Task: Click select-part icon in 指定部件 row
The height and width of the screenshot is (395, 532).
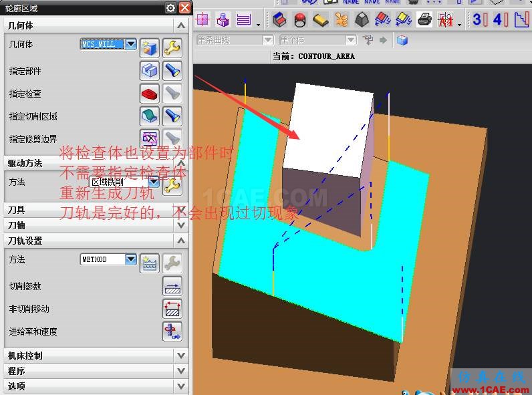Action: [150, 71]
